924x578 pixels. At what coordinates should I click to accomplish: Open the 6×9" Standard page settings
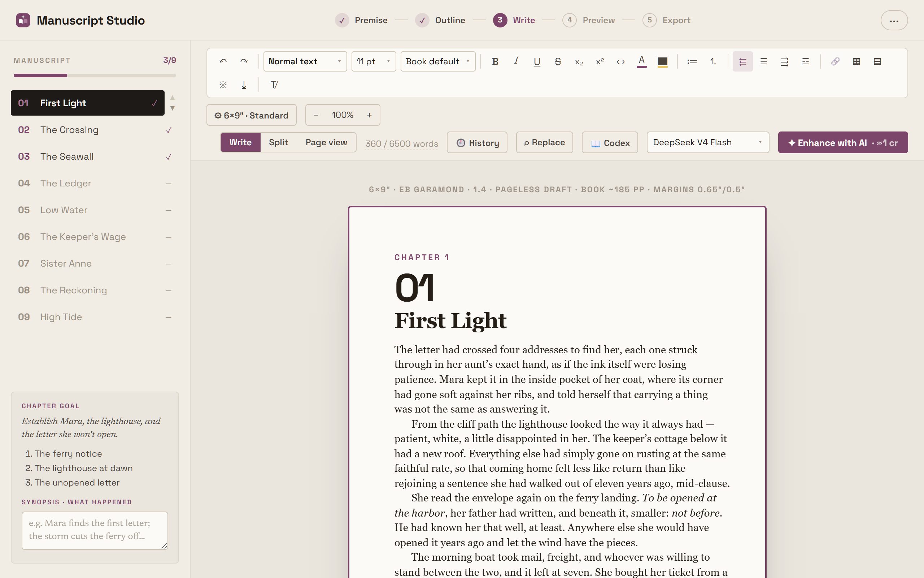click(x=251, y=115)
